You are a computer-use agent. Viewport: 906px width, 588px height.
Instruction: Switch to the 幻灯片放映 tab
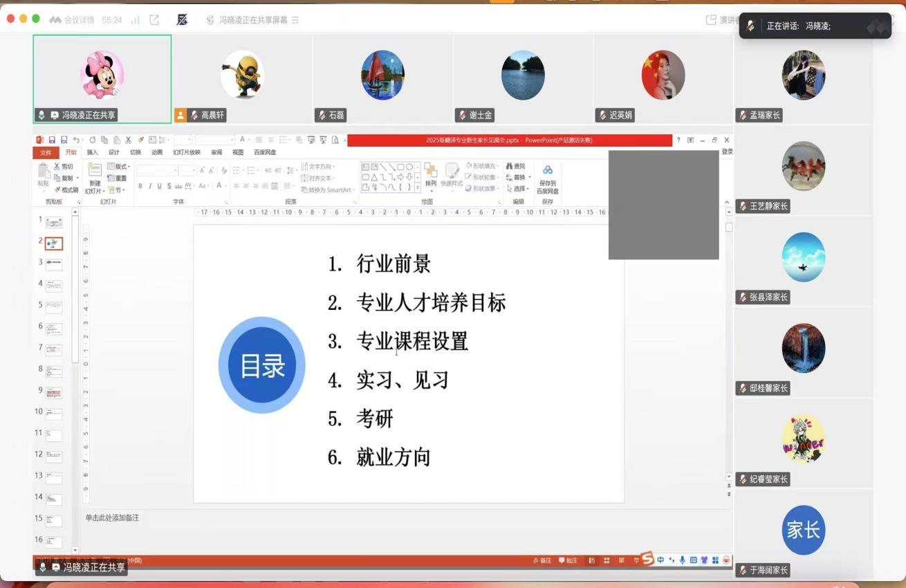click(187, 152)
